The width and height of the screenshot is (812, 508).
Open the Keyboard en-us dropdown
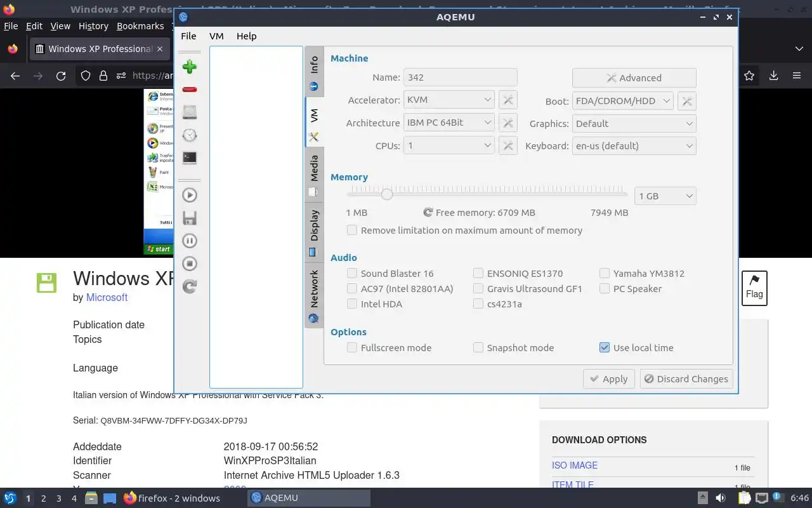pyautogui.click(x=634, y=146)
